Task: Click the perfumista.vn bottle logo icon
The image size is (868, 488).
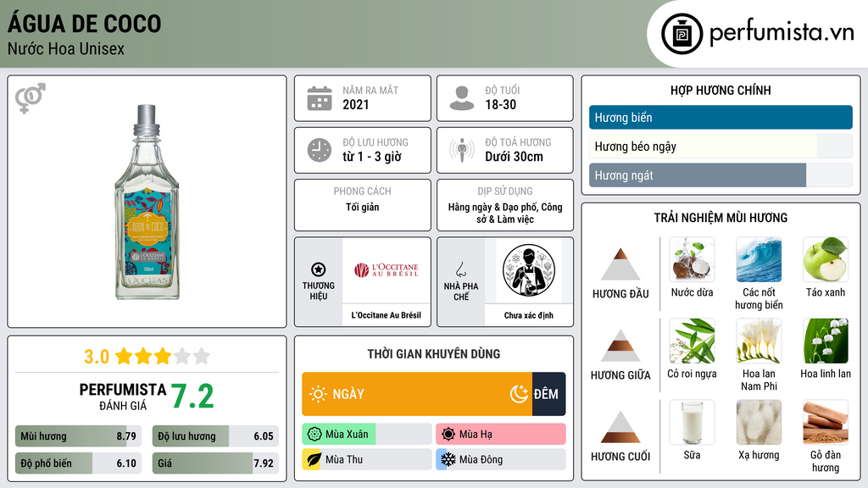Action: pos(682,34)
